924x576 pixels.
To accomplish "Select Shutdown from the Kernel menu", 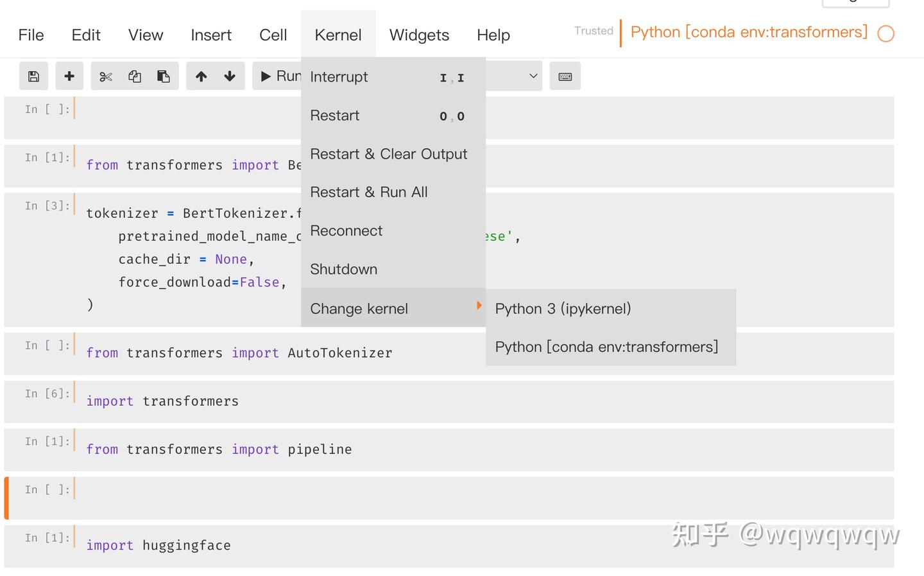I will 343,269.
